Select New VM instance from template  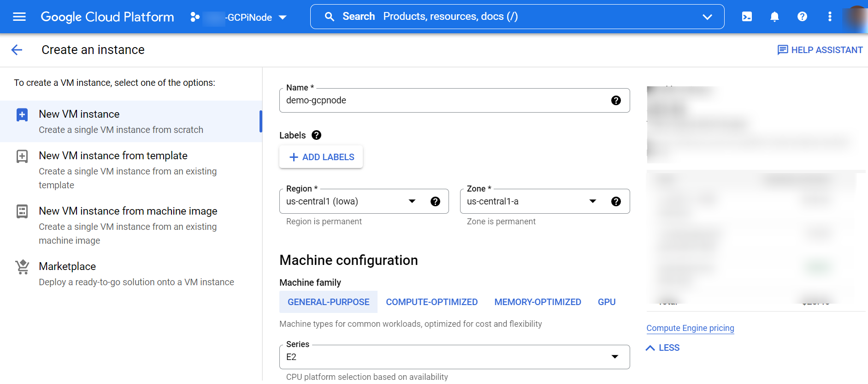tap(131, 170)
